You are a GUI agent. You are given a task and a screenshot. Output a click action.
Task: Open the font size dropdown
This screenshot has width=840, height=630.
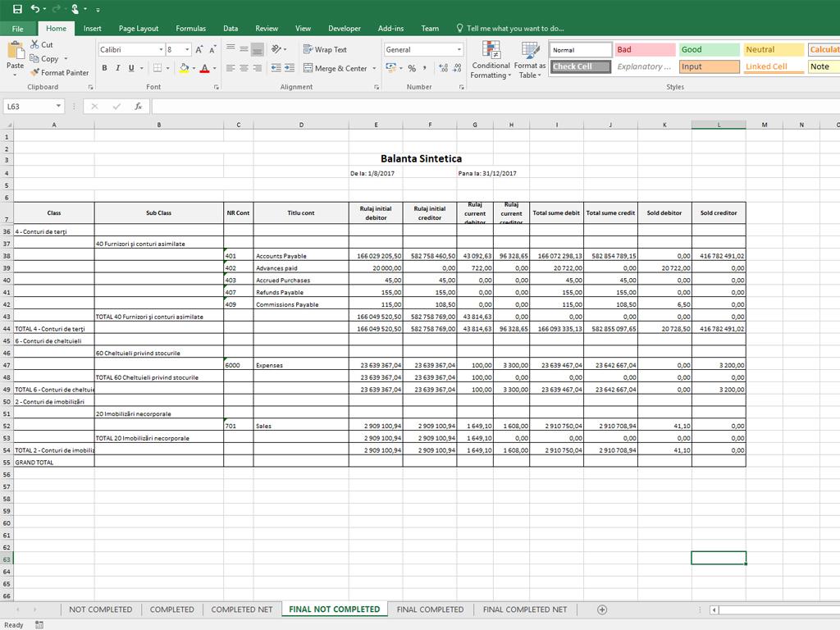point(187,50)
